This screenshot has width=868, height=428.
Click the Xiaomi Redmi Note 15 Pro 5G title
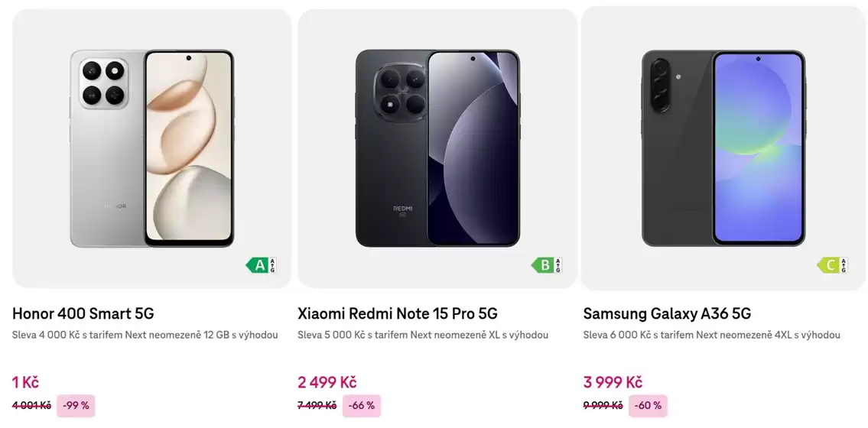click(x=398, y=313)
